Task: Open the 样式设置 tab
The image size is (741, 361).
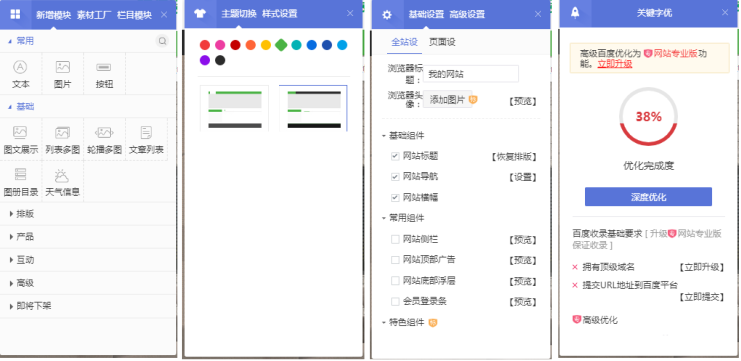Action: (280, 14)
